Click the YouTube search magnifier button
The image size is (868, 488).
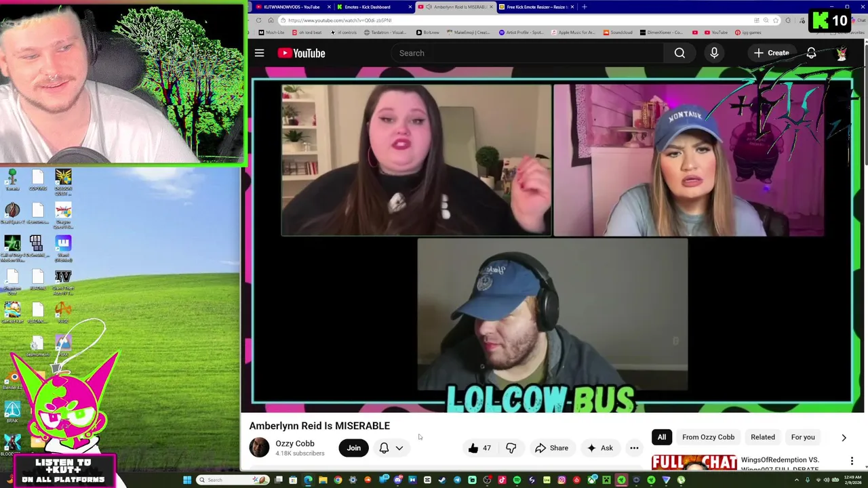tap(679, 53)
